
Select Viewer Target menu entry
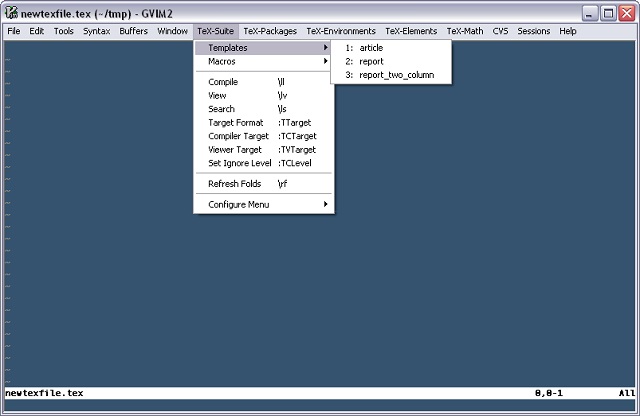(x=264, y=149)
